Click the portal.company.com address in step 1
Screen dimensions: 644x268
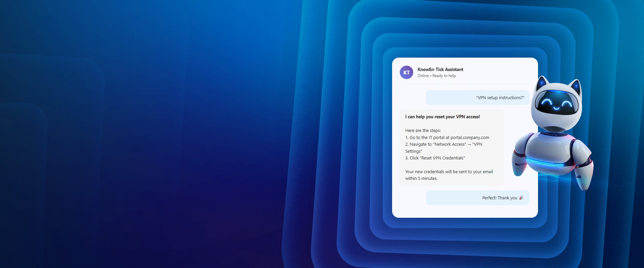click(470, 137)
